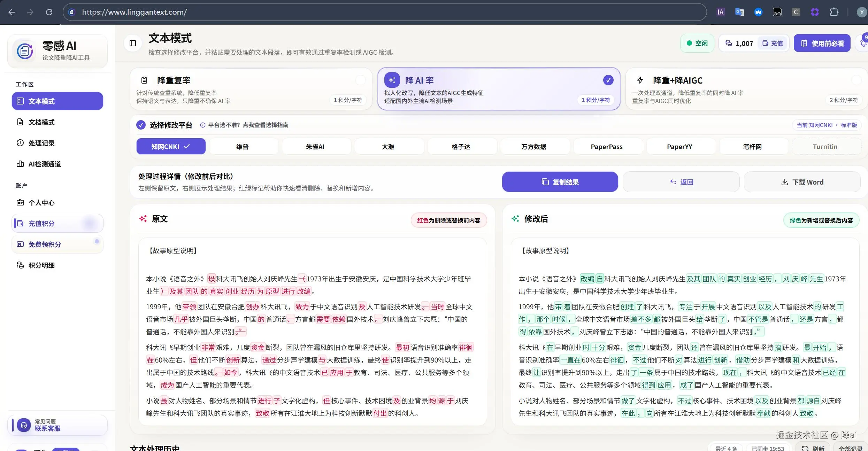Screen dimensions: 868x451
Task: Open 个人中心 in the sidebar
Action: 57,202
